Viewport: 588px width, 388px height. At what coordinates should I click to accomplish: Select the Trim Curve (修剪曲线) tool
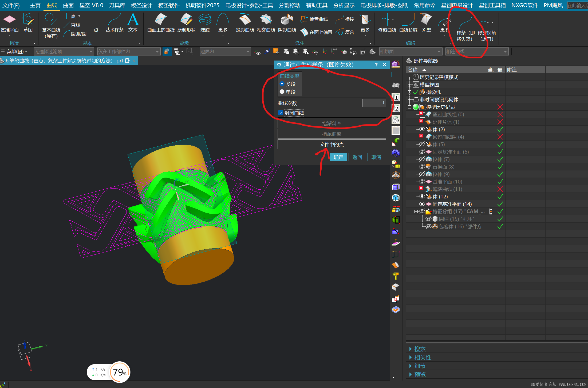pos(387,20)
